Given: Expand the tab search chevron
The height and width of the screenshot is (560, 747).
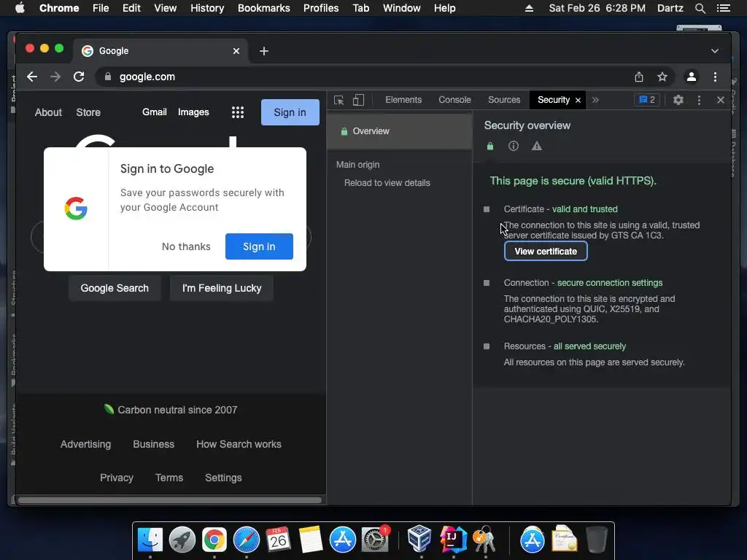Looking at the screenshot, I should tap(715, 51).
